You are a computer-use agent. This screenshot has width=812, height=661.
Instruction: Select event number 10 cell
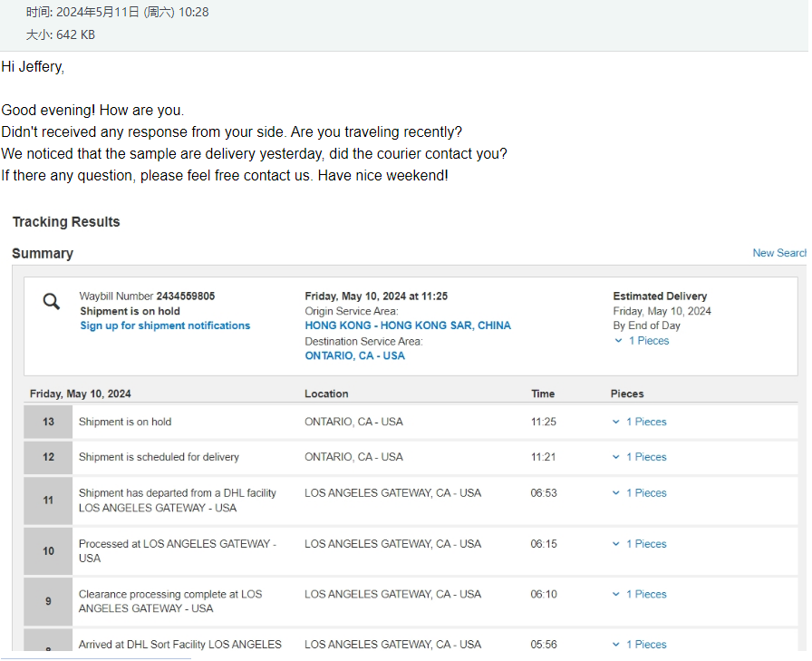point(48,551)
